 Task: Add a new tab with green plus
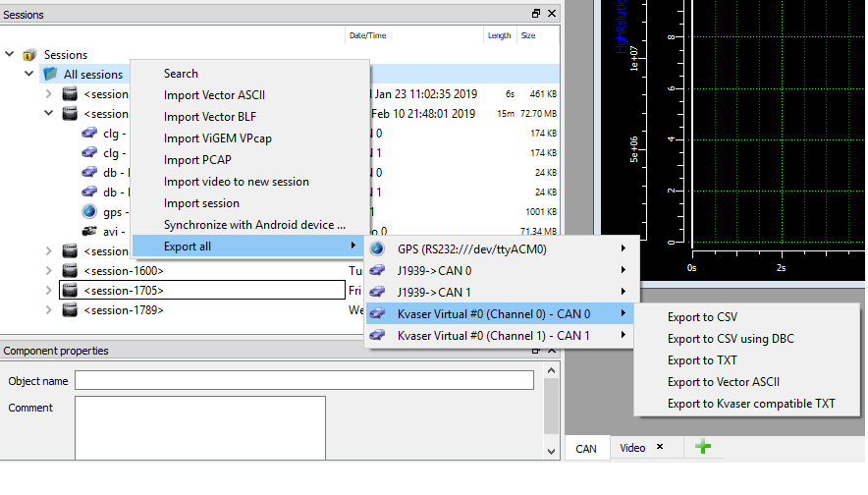pos(703,447)
